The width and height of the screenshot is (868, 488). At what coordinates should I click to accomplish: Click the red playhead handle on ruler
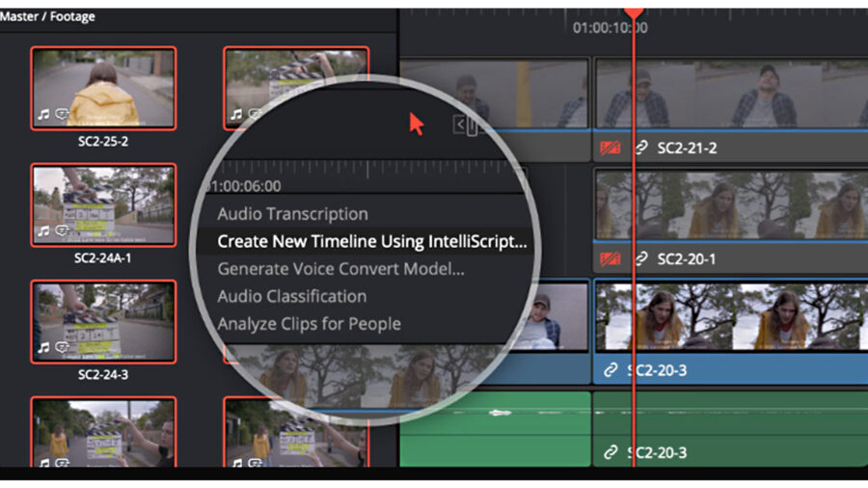(634, 13)
